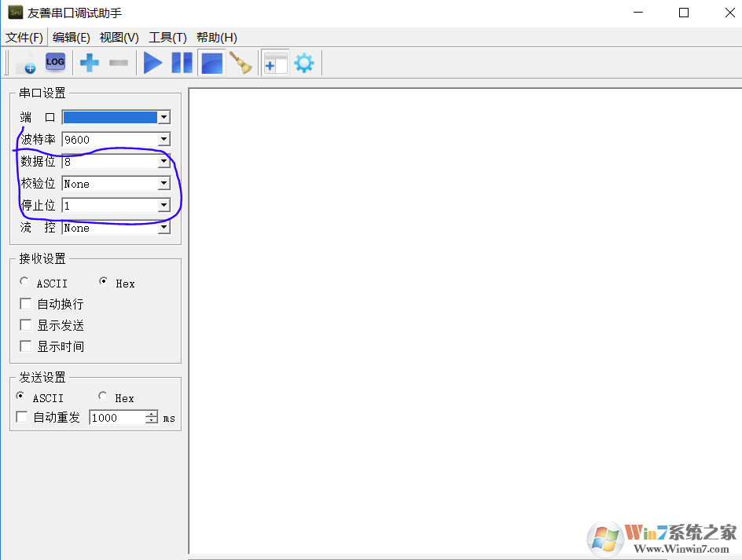The image size is (742, 560).
Task: Open settings with the gear icon
Action: 304,63
